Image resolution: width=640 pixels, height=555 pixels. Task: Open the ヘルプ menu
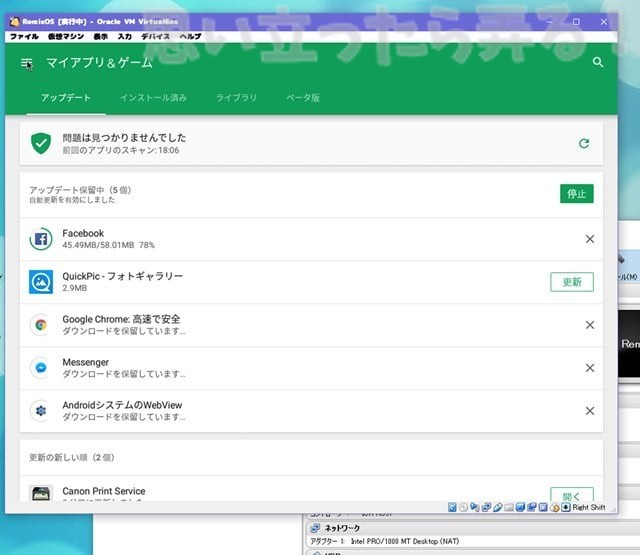point(190,37)
